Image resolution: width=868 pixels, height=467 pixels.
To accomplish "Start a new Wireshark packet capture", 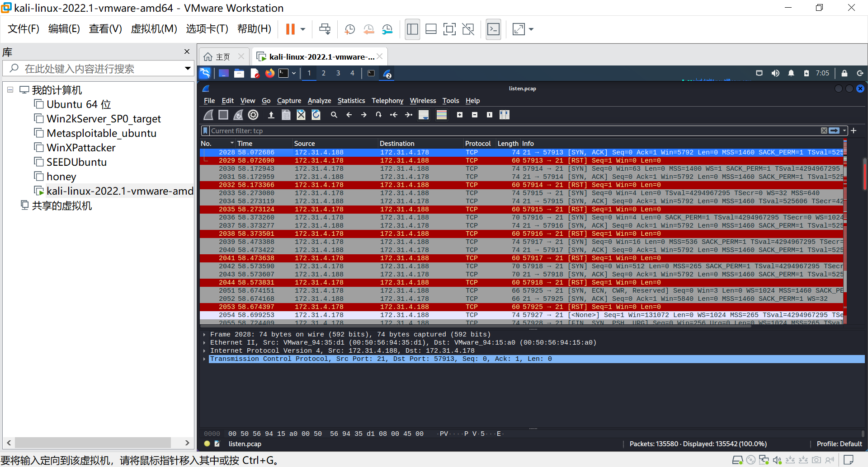I will 208,115.
